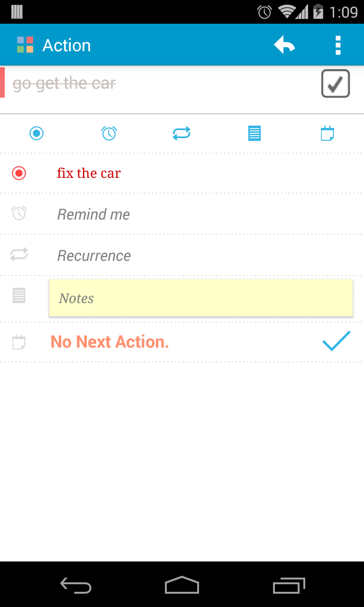Viewport: 364px width, 607px height.
Task: Uncheck the completed checkbox for go get the car
Action: 336,83
